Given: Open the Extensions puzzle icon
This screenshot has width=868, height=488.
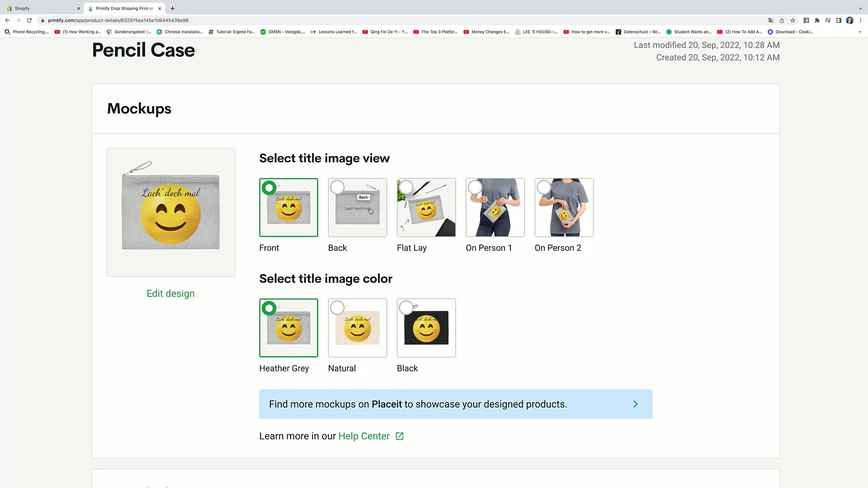Looking at the screenshot, I should tap(817, 20).
